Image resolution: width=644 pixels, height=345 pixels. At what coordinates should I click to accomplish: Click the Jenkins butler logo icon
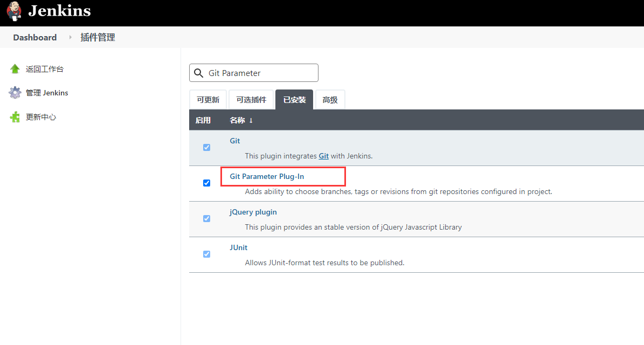[14, 11]
